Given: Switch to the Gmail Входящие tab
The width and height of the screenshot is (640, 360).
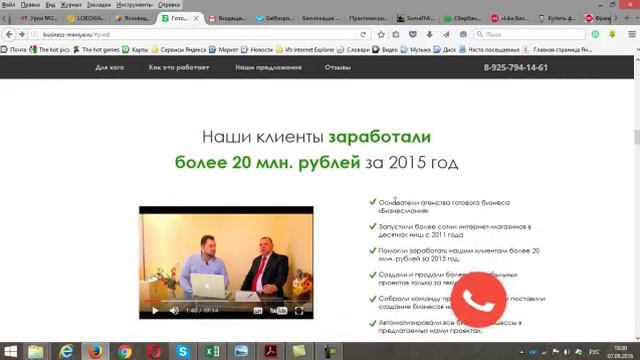Looking at the screenshot, I should (228, 18).
